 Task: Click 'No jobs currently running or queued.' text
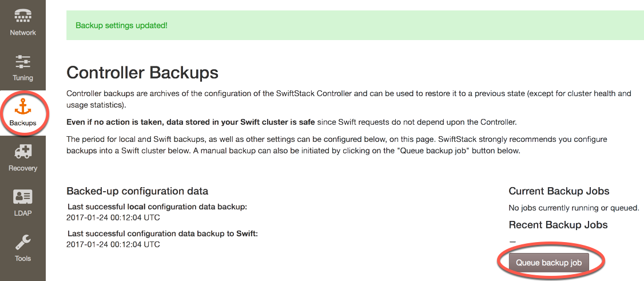(x=574, y=208)
